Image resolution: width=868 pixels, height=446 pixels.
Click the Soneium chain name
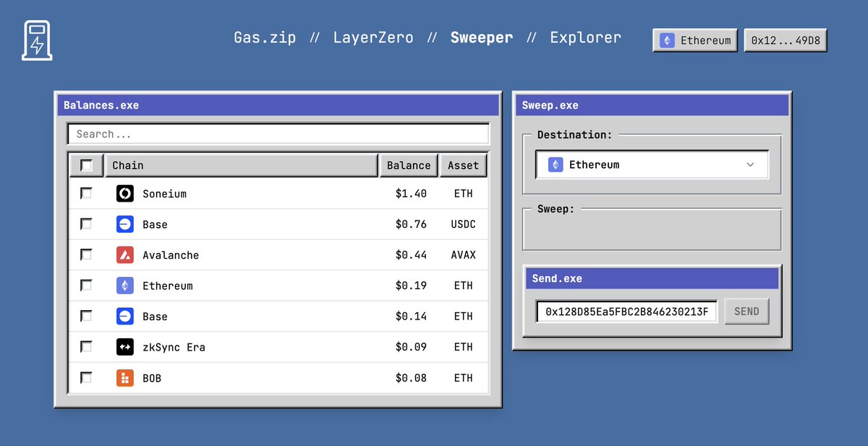[x=164, y=194]
